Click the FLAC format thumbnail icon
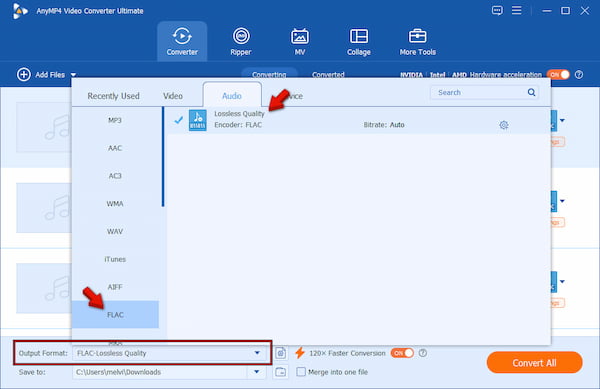The width and height of the screenshot is (600, 389). 197,120
